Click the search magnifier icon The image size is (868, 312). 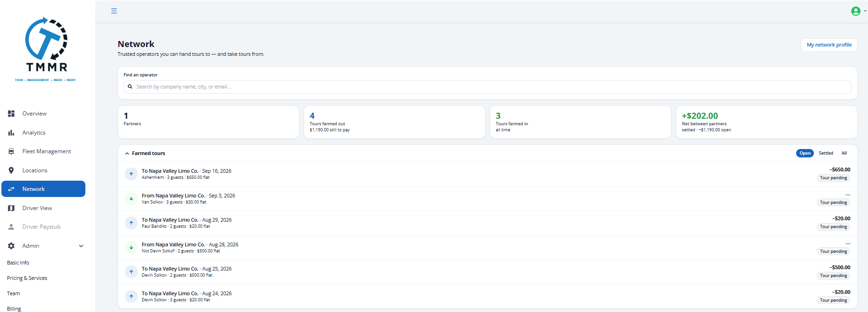130,87
